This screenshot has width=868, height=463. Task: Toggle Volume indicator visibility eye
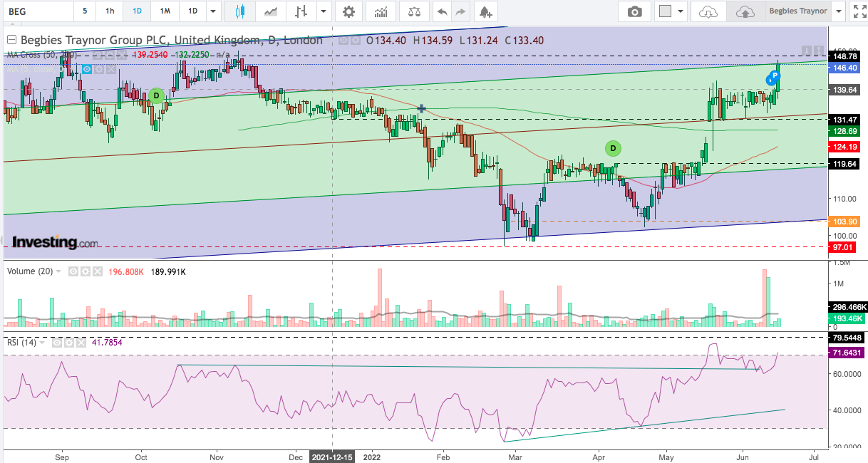(73, 271)
